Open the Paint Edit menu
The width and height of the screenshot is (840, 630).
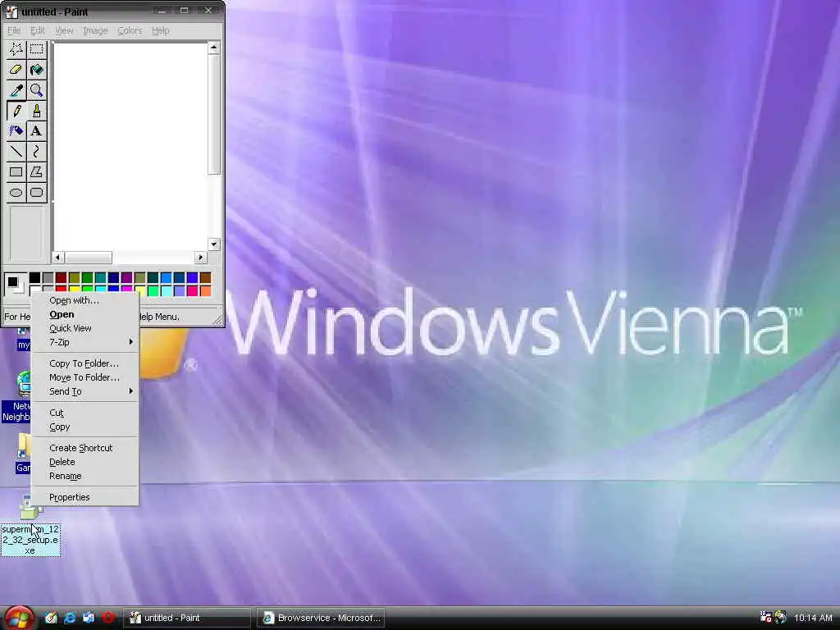38,30
